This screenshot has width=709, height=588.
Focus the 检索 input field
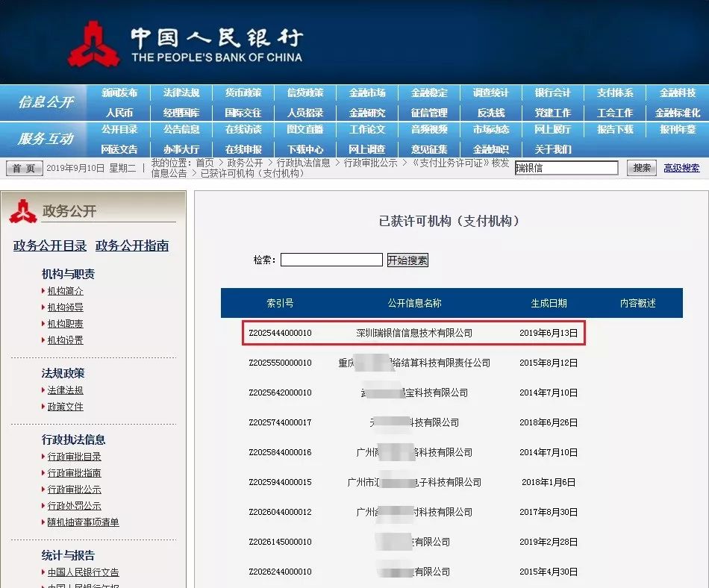tap(331, 260)
